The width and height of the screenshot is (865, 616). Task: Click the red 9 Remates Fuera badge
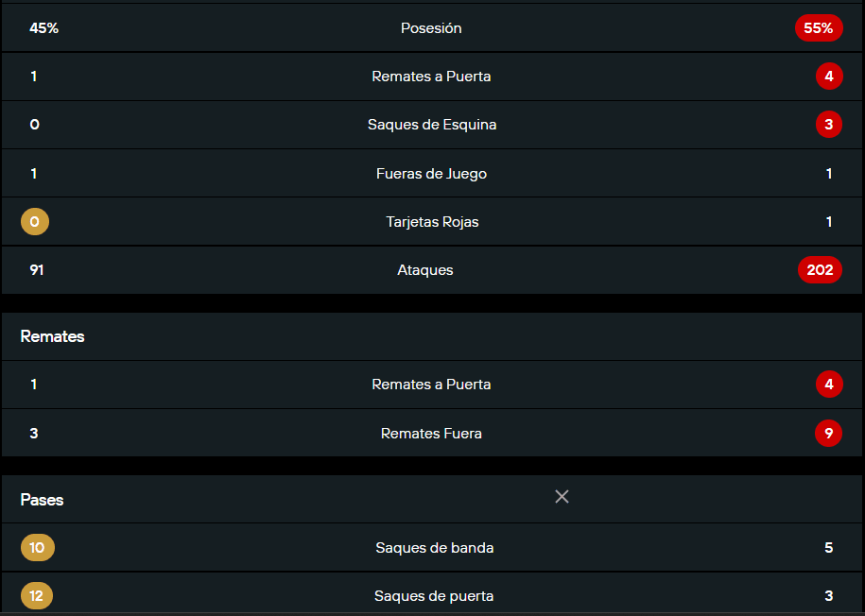(828, 433)
